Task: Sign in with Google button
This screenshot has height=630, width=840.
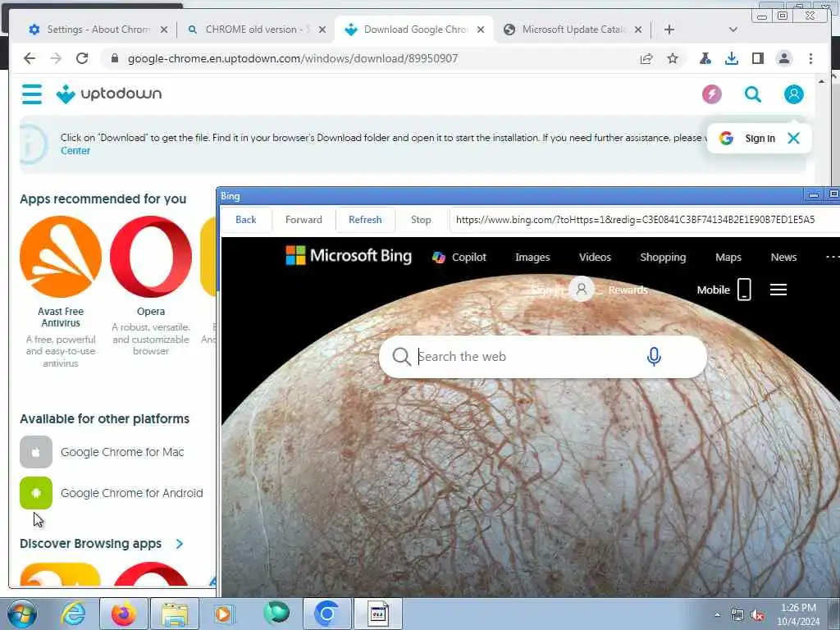Action: coord(747,138)
